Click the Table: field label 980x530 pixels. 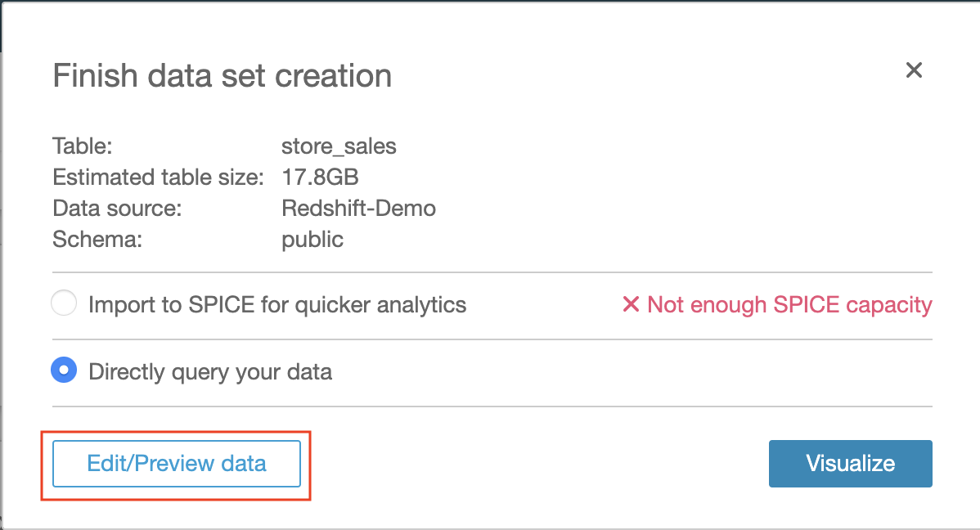(82, 146)
